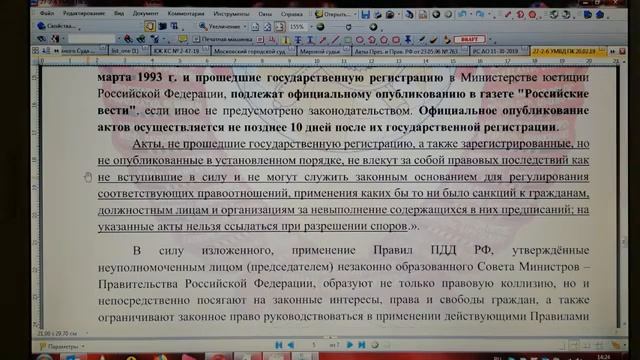Select the Select Text tool
The width and height of the screenshot is (640, 360).
tap(174, 27)
